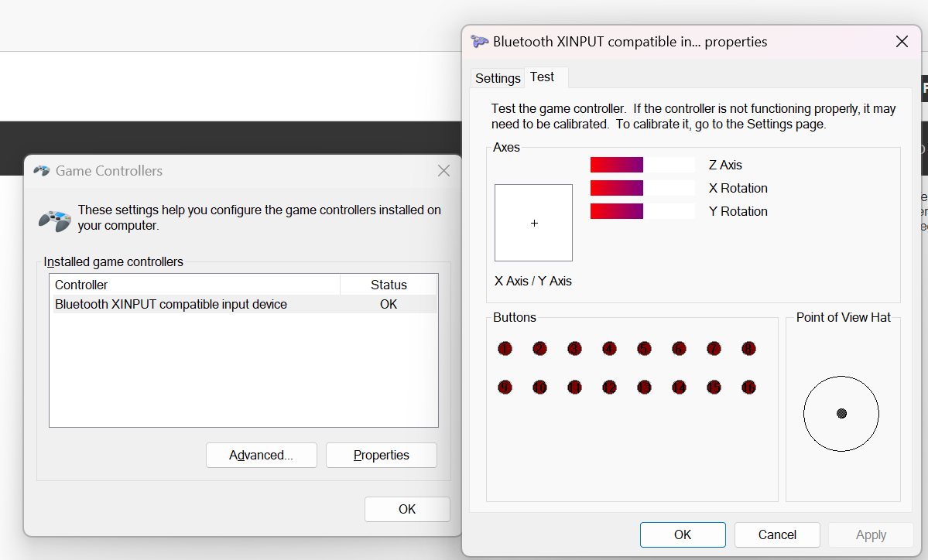Select the Bluetooth XINPUT compatible input device row
The height and width of the screenshot is (560, 928).
click(x=245, y=304)
